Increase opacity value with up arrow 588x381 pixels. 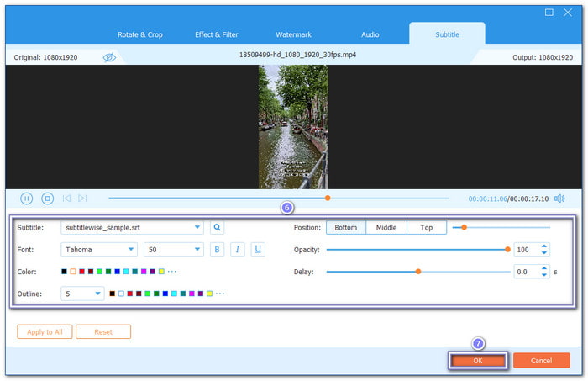pyautogui.click(x=543, y=246)
